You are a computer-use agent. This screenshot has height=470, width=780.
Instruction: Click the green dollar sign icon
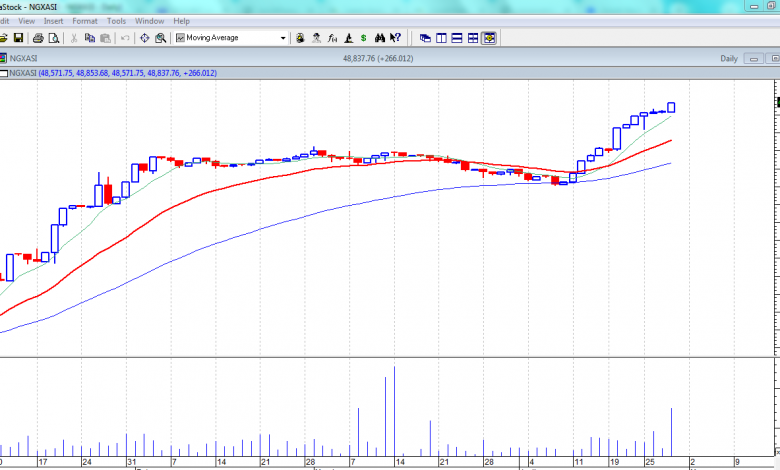tap(364, 38)
